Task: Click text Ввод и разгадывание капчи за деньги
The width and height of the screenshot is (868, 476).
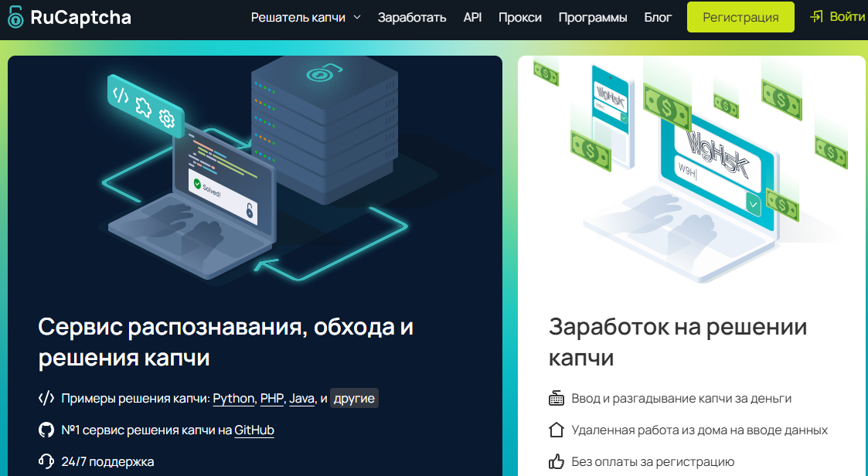Action: 682,399
